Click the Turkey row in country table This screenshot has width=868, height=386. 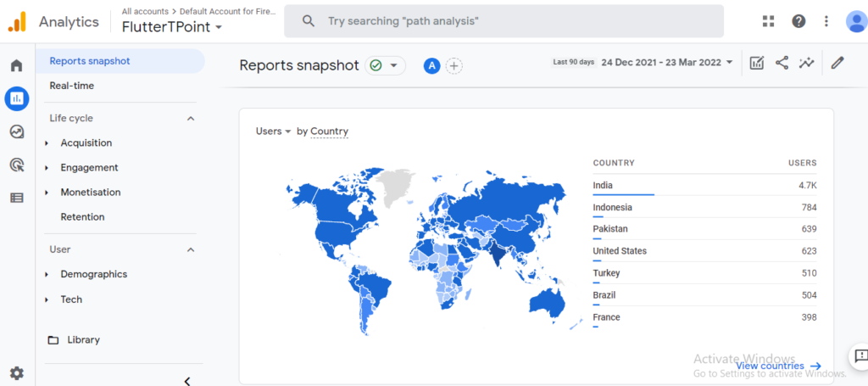[x=704, y=273]
